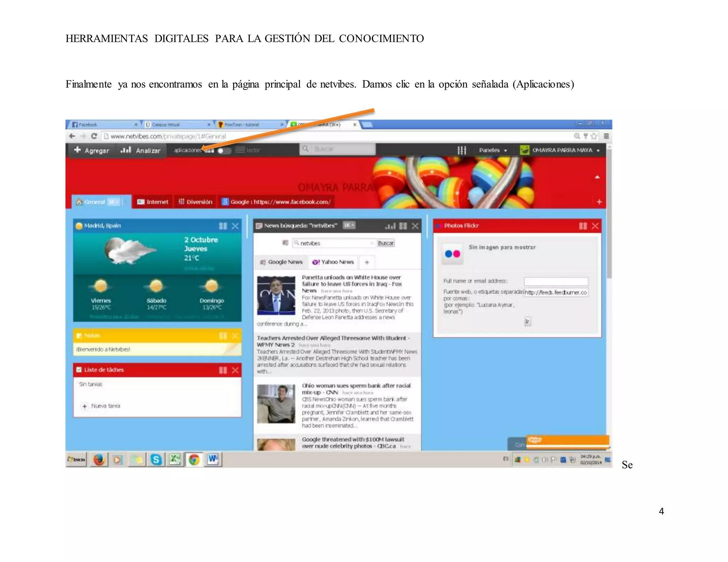Select the Internet tab
Image resolution: width=728 pixels, height=562 pixels.
[153, 202]
